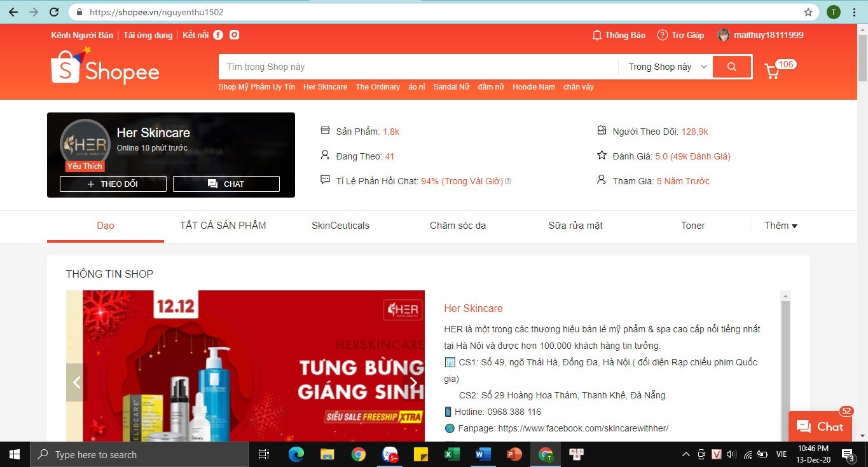Start a CHAT with Her Skincare

click(226, 184)
